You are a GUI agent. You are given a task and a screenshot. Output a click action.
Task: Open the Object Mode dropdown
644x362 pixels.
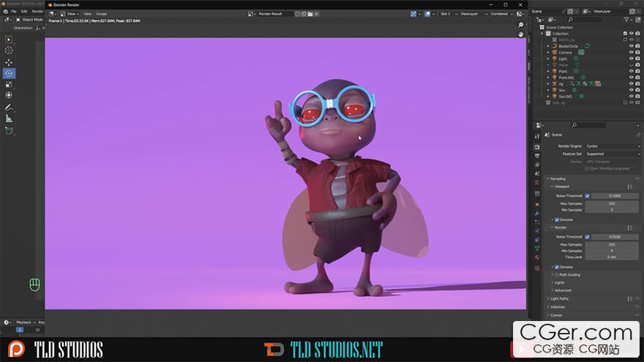29,20
